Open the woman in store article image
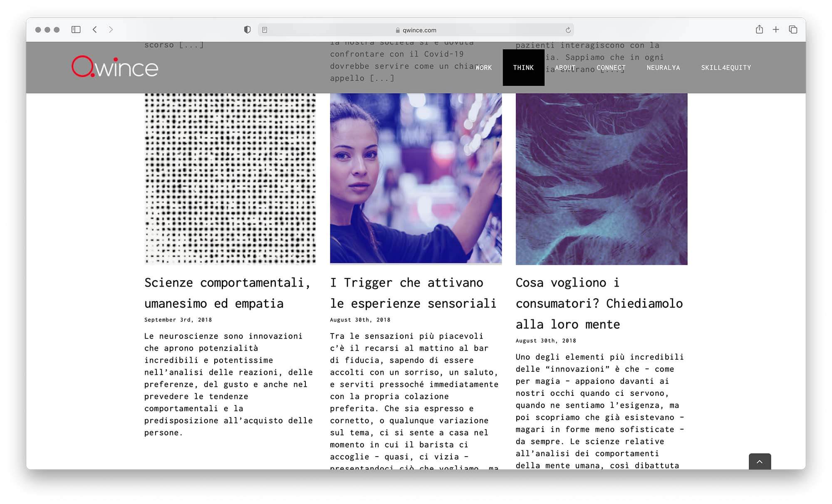The image size is (832, 504). pos(416,179)
